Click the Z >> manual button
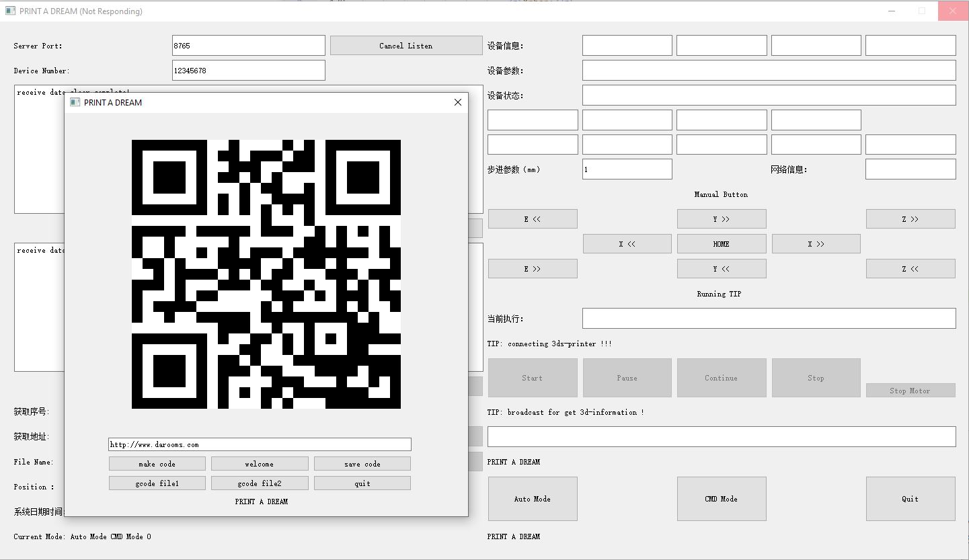The image size is (969, 560). [x=910, y=219]
